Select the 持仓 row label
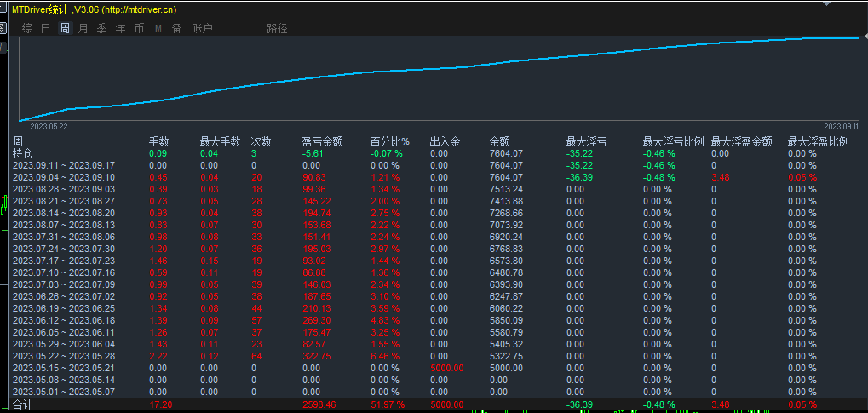 (23, 153)
